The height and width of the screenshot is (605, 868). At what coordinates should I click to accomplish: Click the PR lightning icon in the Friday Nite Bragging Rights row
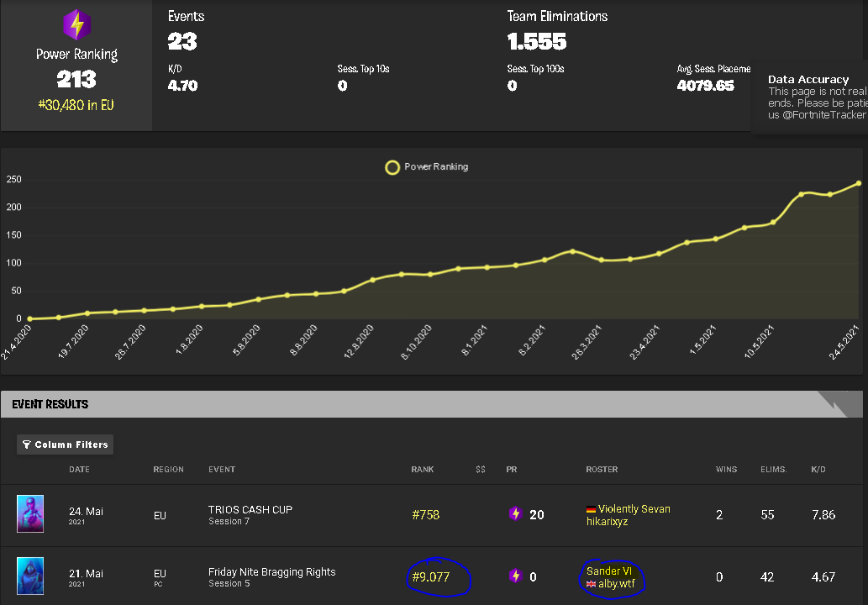(x=515, y=576)
